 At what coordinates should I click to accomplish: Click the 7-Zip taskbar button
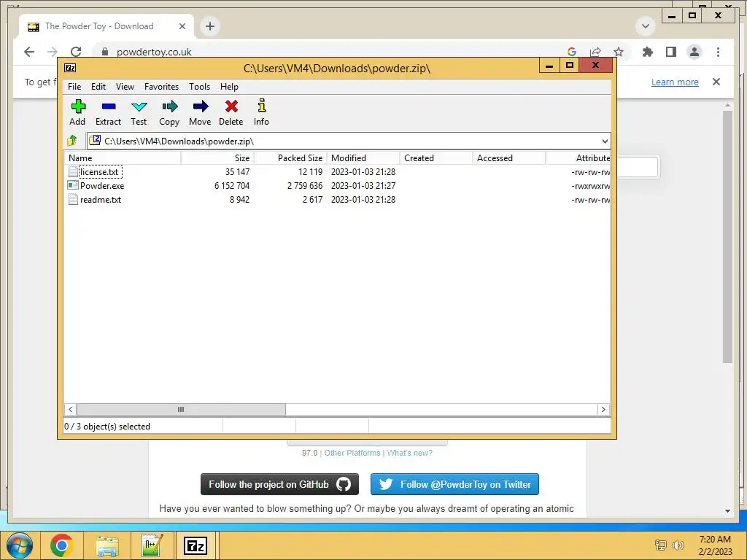coord(196,545)
